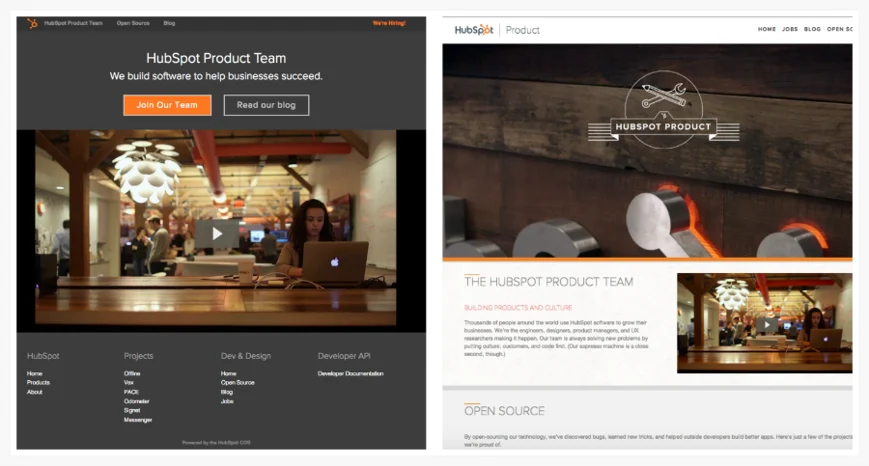Open Jobs under Dev & Design footer
The height and width of the screenshot is (466, 869).
(x=227, y=401)
